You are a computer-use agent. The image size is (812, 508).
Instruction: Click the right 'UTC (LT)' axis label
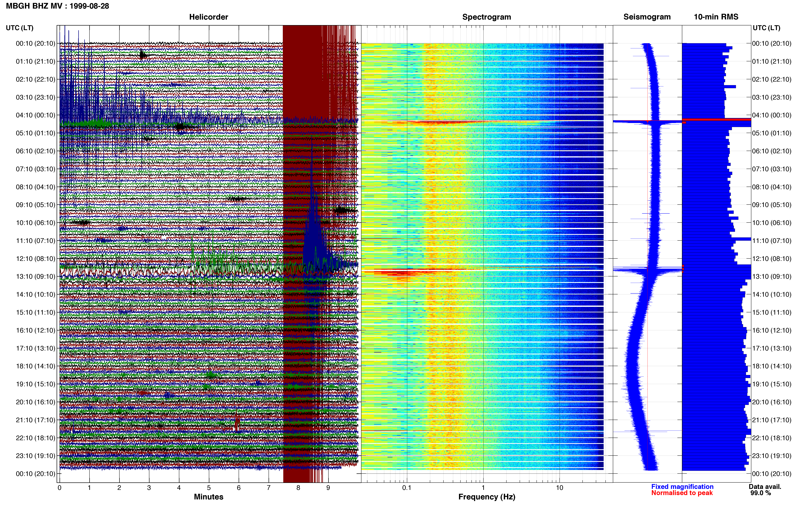coord(766,28)
